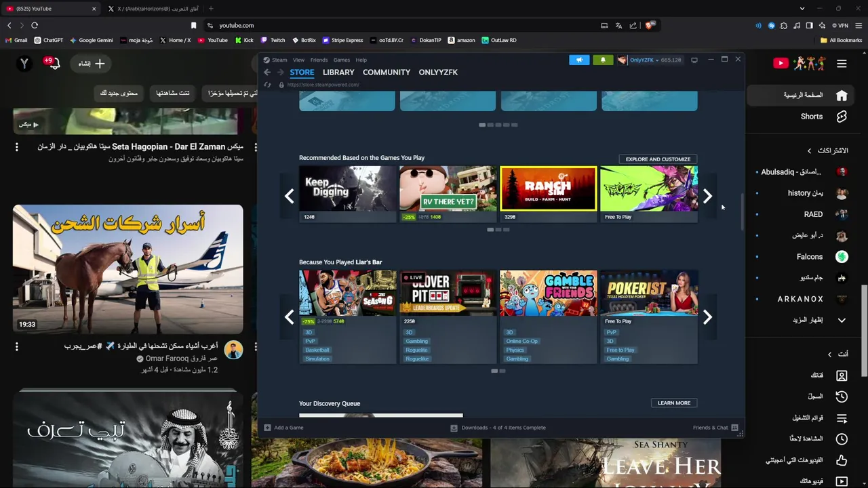Screen dimensions: 868x488
Task: Open ChatGPT bookmark in bookmarks bar
Action: 48,41
